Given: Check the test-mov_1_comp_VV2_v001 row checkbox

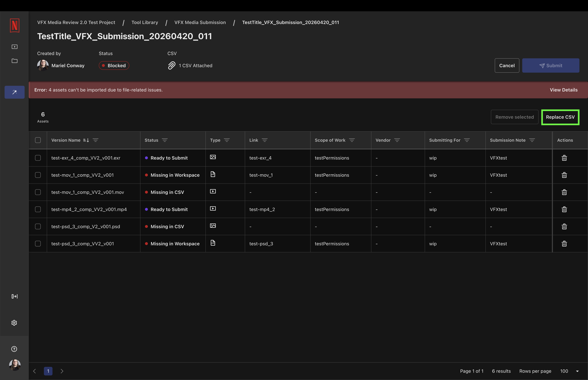Looking at the screenshot, I should (38, 175).
